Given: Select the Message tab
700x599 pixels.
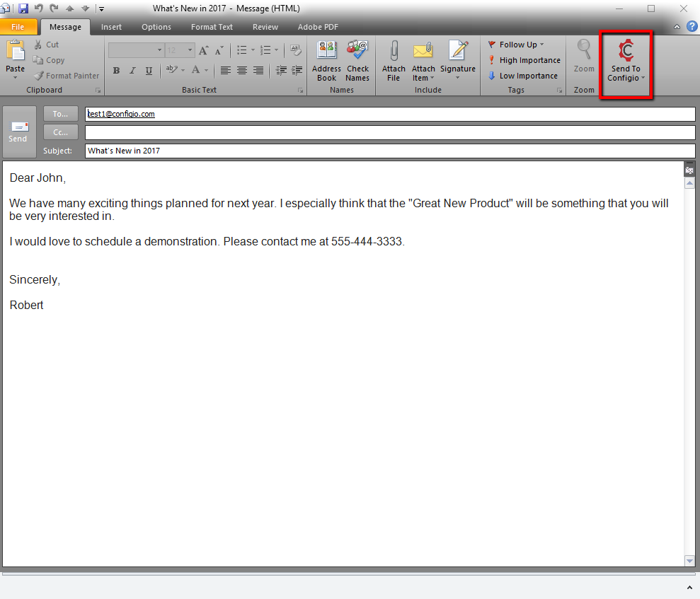Looking at the screenshot, I should [65, 27].
